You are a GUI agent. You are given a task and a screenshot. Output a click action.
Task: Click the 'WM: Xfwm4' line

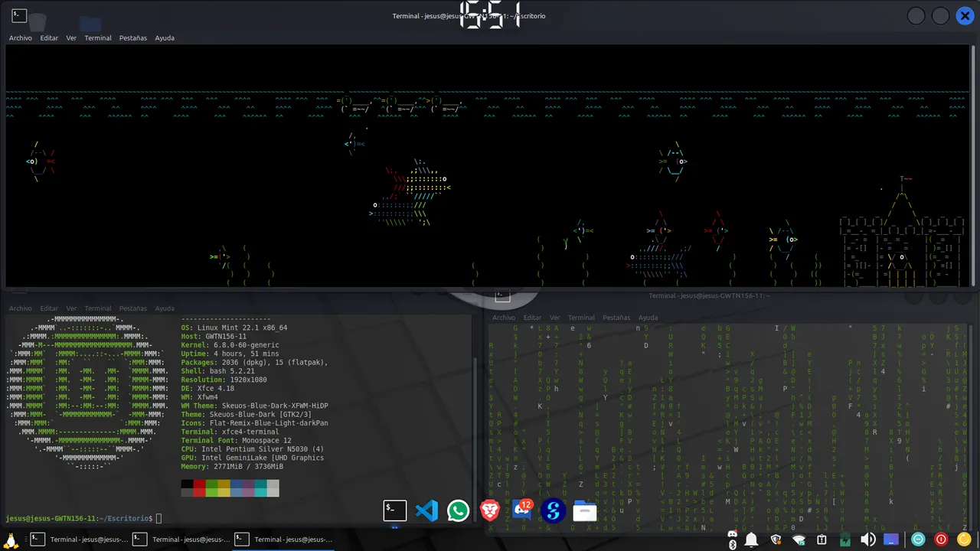[x=199, y=397]
